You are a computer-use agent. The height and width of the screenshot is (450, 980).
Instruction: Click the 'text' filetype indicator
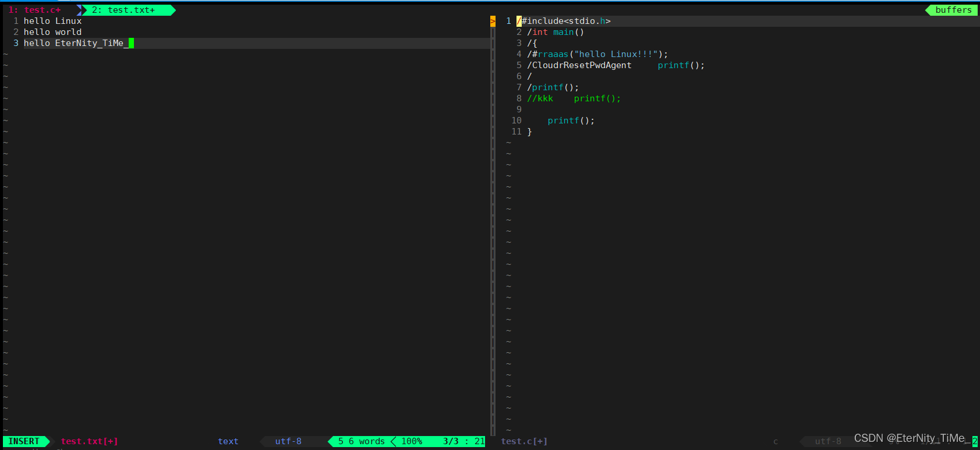tap(228, 441)
